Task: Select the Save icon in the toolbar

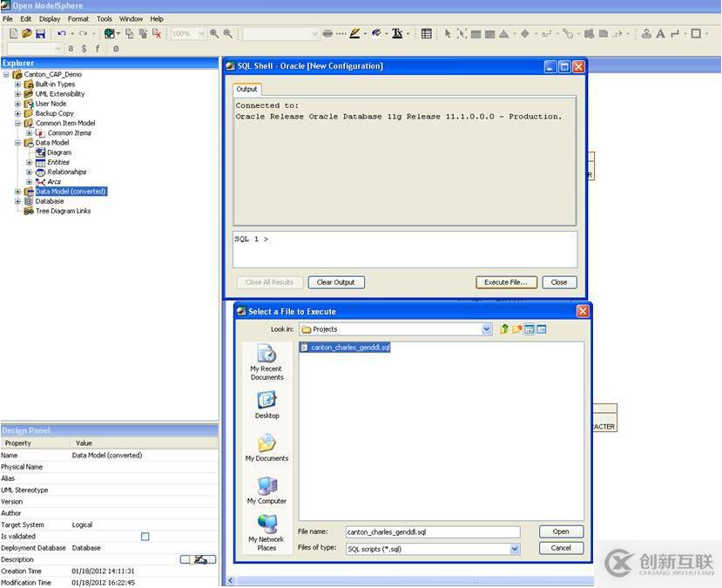Action: tap(38, 32)
